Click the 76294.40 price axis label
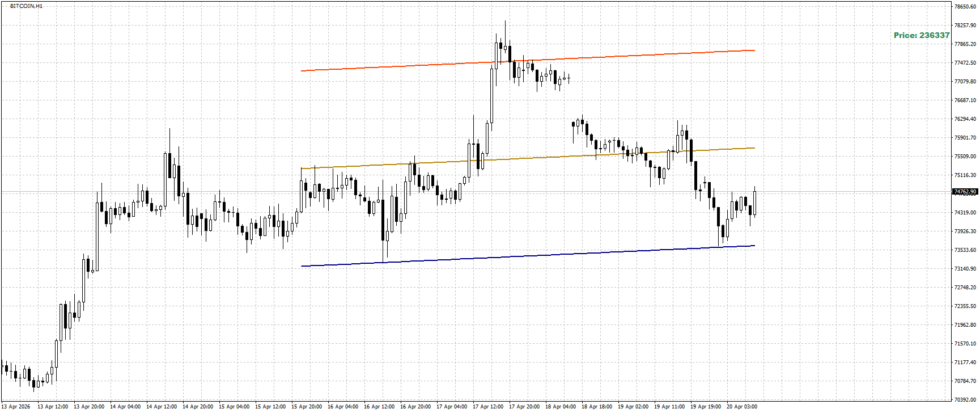Screen dimensions: 980x413 click(965, 119)
